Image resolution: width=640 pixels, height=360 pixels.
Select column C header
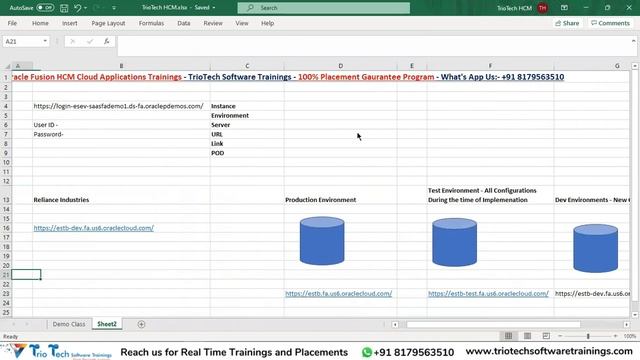point(247,66)
